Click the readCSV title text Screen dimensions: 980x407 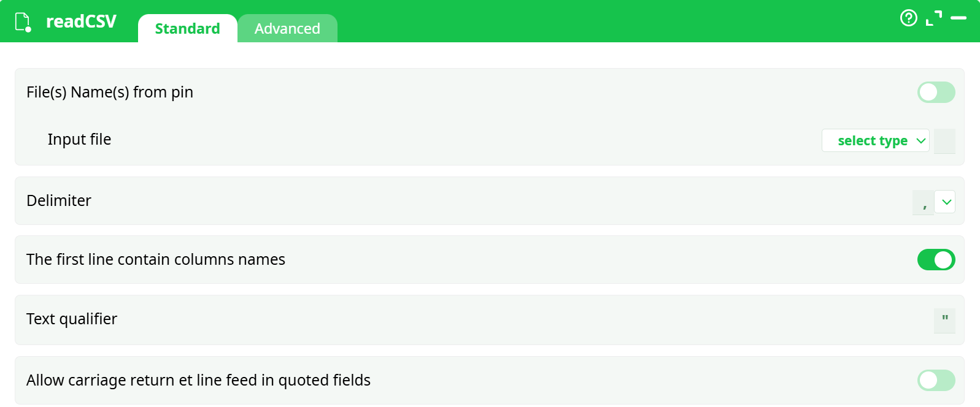pos(81,21)
